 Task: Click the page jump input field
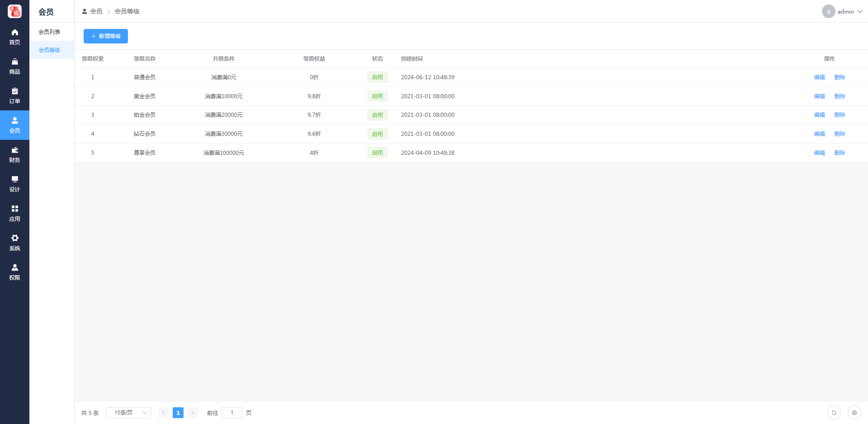coord(232,413)
